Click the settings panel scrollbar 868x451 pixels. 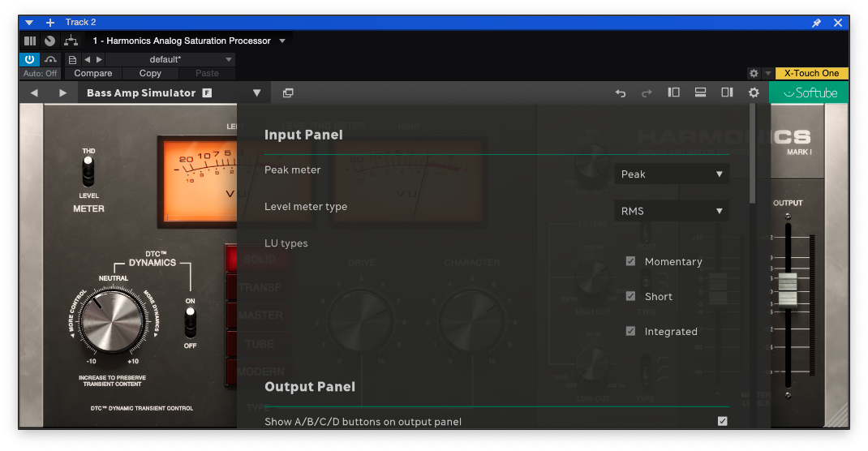click(x=752, y=154)
